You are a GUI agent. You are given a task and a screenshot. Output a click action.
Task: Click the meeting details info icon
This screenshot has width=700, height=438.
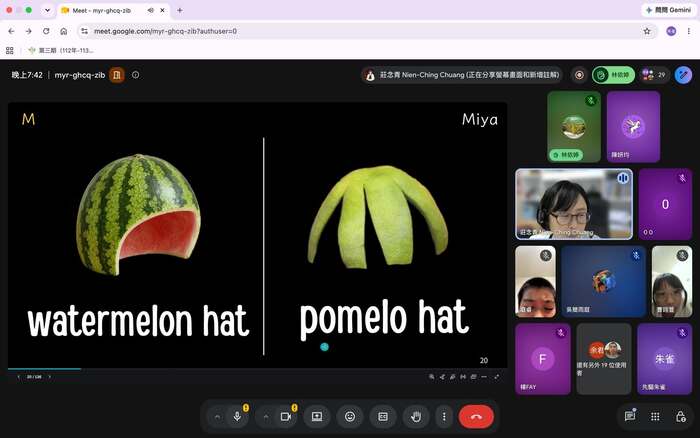[x=135, y=75]
